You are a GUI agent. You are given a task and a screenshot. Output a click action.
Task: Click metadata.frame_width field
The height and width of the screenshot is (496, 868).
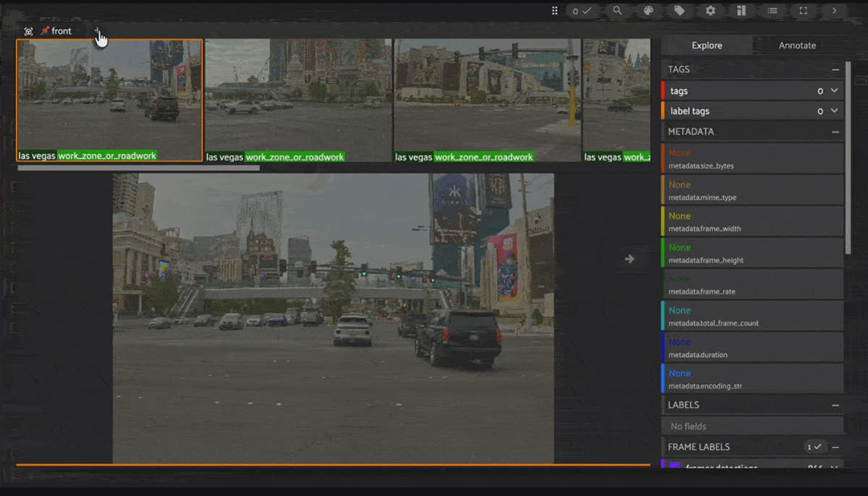(752, 222)
